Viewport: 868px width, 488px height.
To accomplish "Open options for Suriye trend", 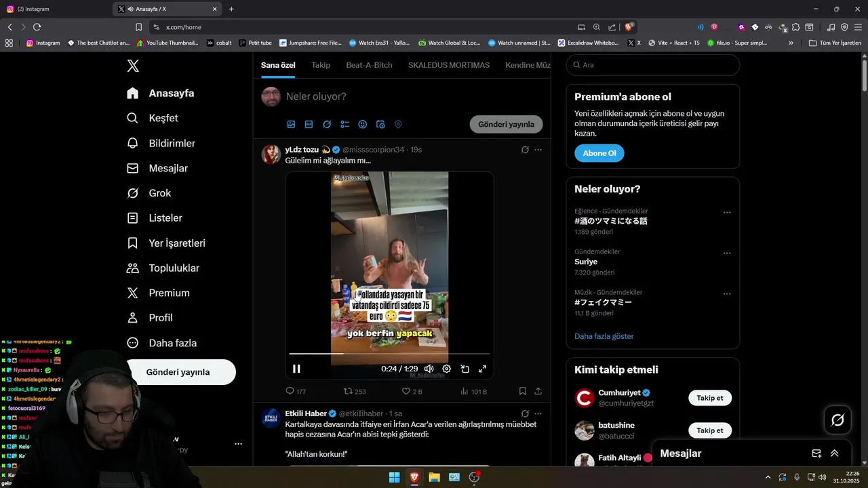I will (727, 253).
